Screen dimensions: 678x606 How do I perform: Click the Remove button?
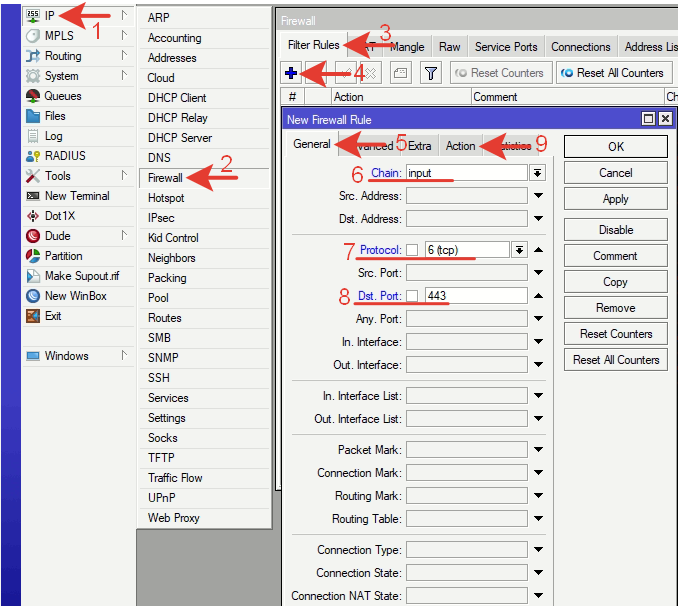point(616,308)
